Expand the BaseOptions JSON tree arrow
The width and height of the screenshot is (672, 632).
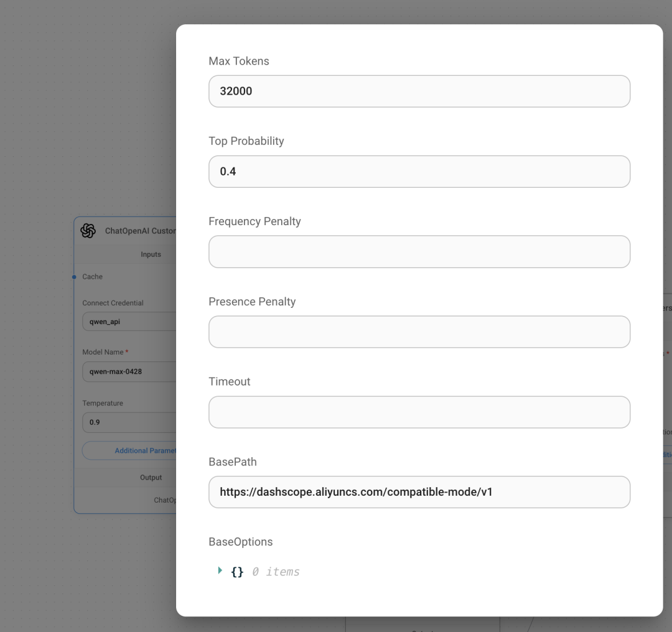(220, 571)
